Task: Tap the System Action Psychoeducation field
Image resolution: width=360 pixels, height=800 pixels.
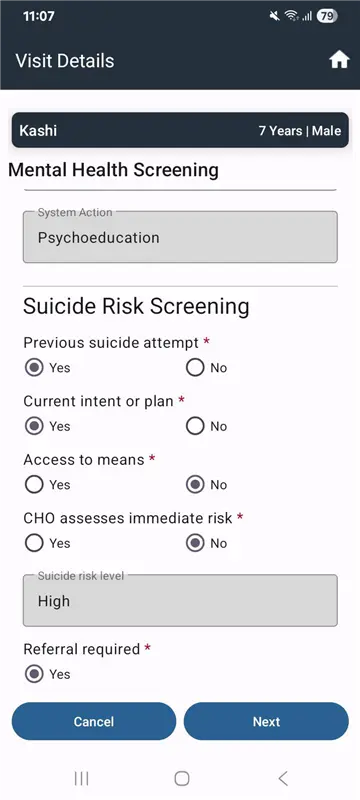Action: 180,237
